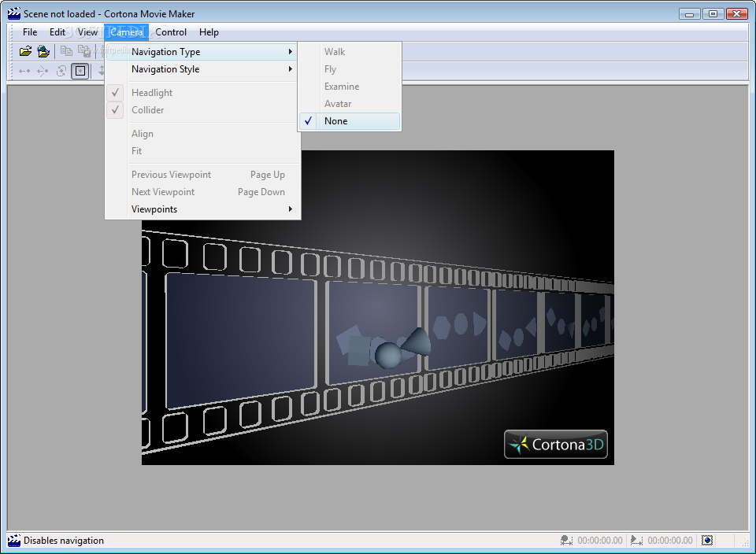Expand the Navigation Type submenu
This screenshot has height=554, width=756.
(x=202, y=52)
